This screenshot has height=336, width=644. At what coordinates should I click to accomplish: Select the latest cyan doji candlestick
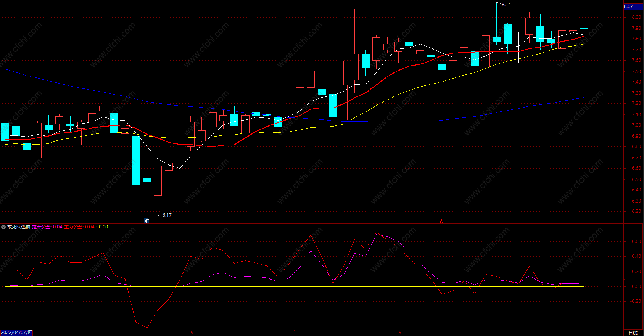tap(584, 28)
